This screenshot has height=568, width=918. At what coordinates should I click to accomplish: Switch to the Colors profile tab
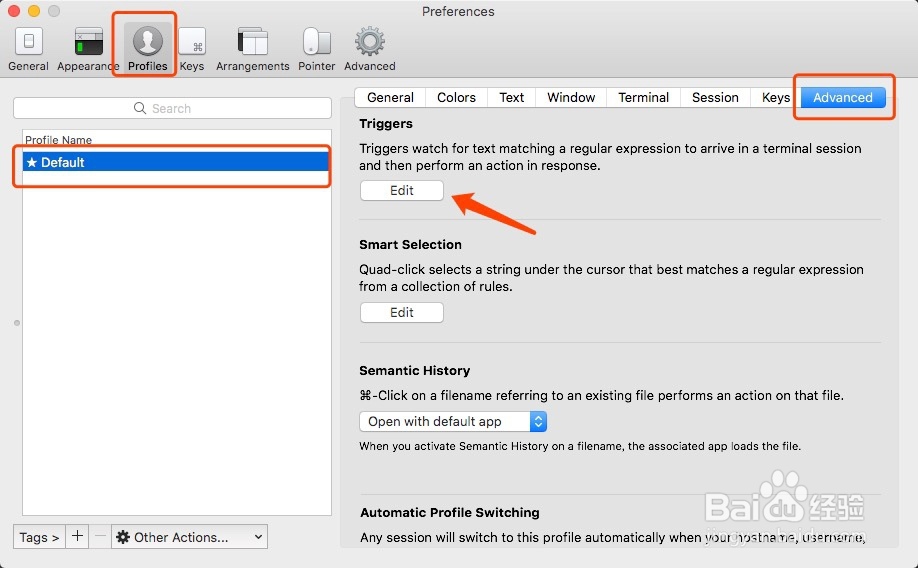point(456,97)
